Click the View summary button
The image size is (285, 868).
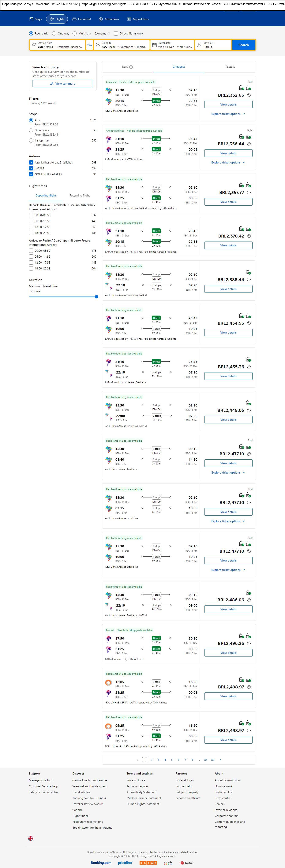click(63, 84)
